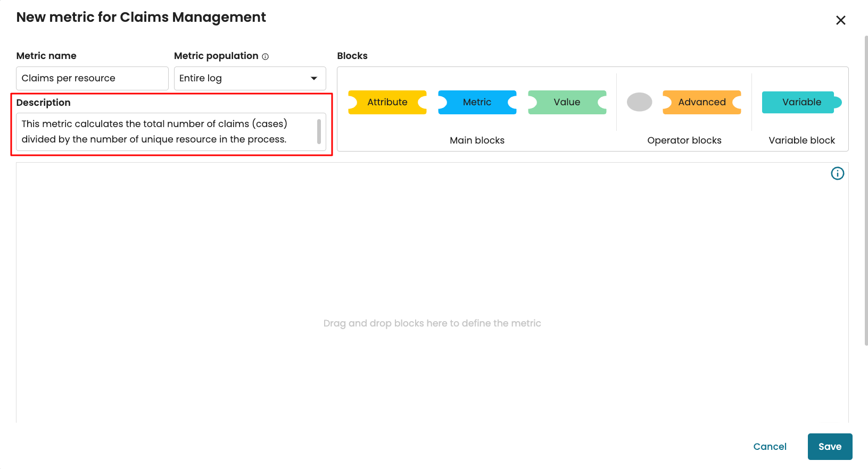The image size is (868, 469).
Task: Cancel creating the new metric
Action: click(x=770, y=447)
